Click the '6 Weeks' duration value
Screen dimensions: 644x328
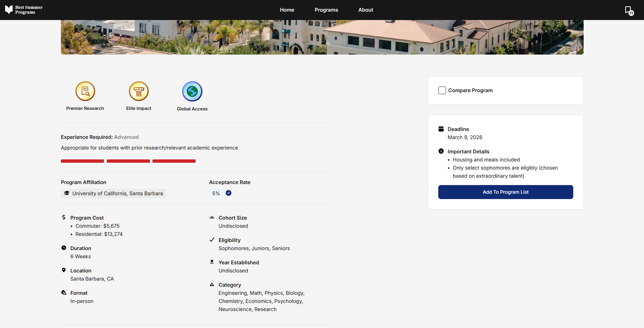click(81, 256)
